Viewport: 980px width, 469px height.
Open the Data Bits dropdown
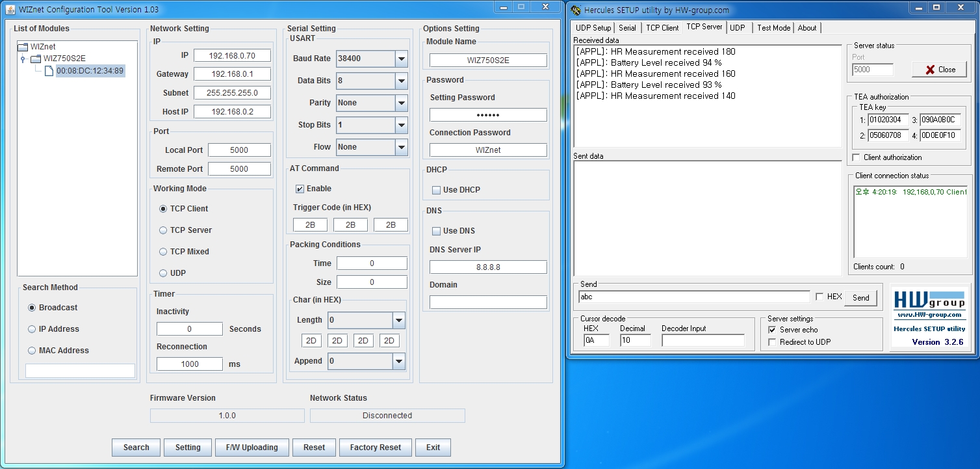(401, 81)
